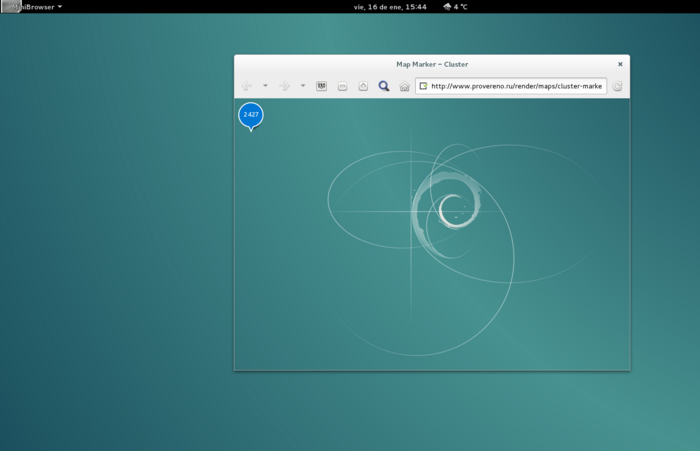Open the preferences toolbar icon
700x451 pixels.
coord(322,86)
